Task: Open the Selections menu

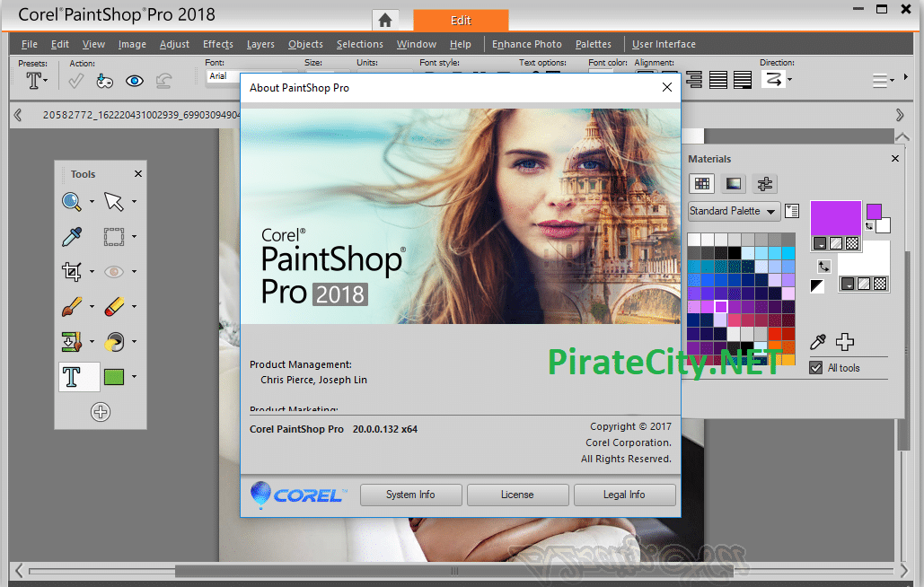Action: [360, 44]
